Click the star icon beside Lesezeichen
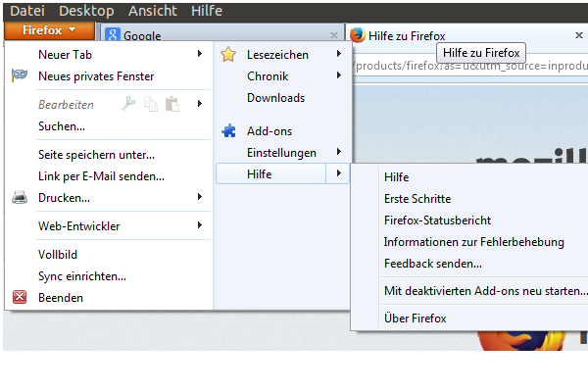This screenshot has width=588, height=392. point(228,55)
